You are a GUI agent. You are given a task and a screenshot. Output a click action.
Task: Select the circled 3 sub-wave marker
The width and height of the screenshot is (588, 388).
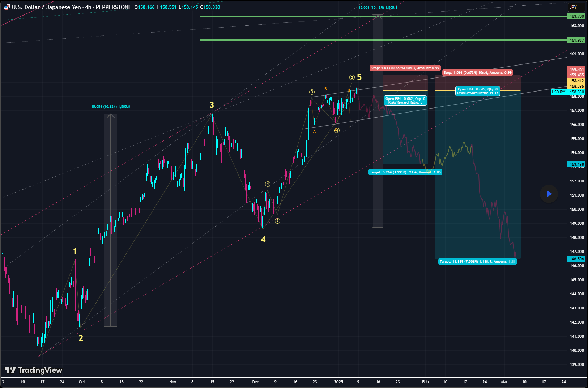pyautogui.click(x=312, y=92)
